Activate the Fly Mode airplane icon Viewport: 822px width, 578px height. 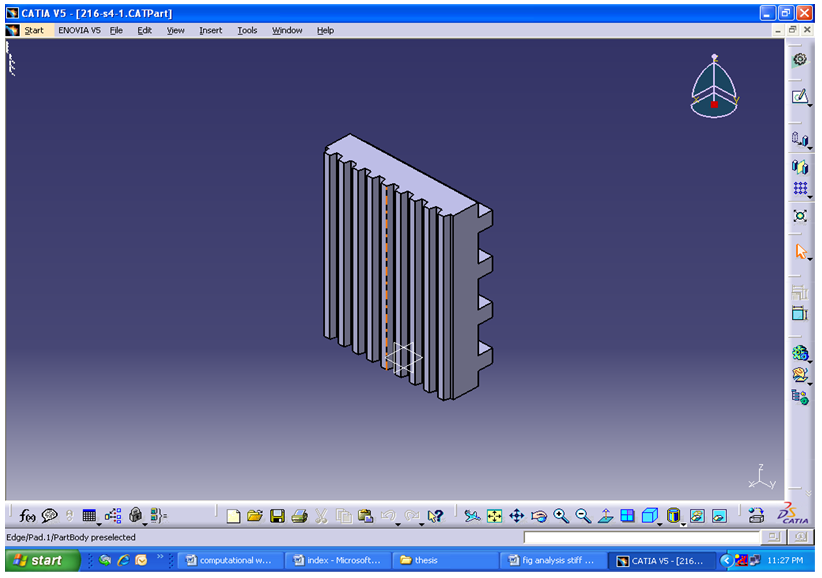point(472,516)
